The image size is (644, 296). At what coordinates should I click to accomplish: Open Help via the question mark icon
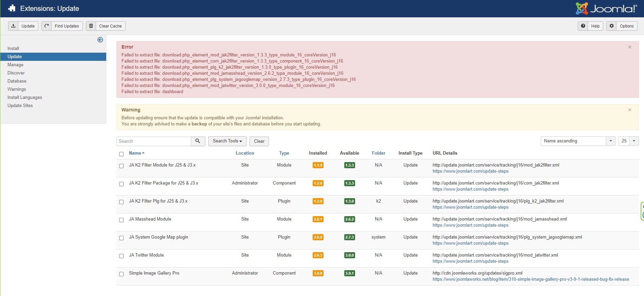pos(583,26)
